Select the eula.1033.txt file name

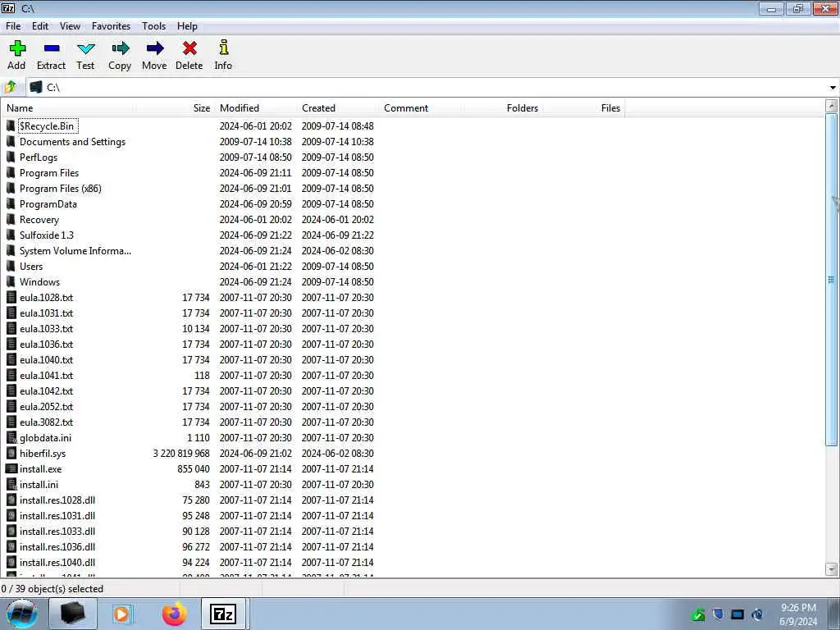[46, 328]
